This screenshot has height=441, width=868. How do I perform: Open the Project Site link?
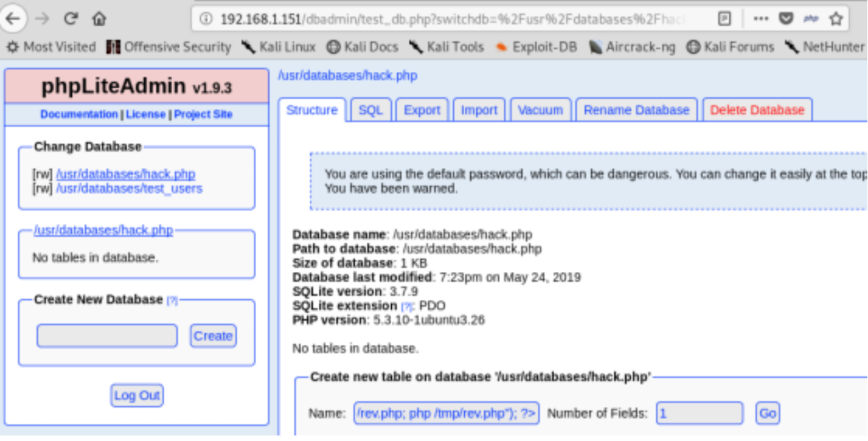pyautogui.click(x=203, y=114)
